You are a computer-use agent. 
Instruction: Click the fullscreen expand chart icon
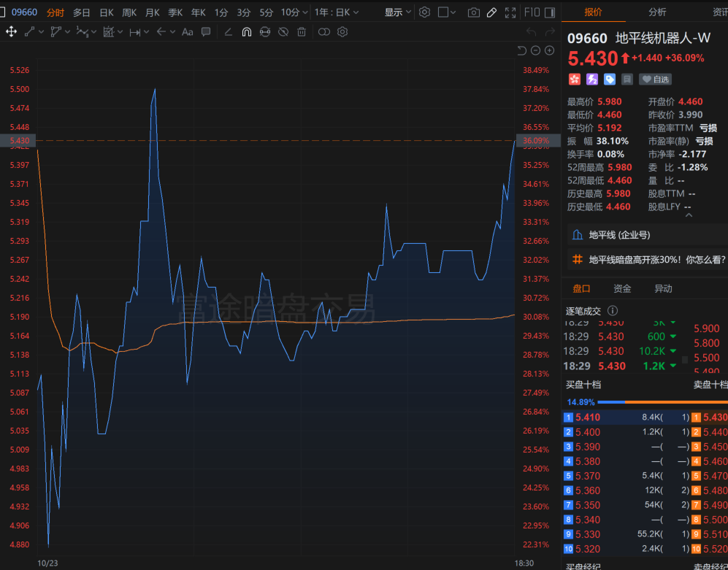click(x=510, y=12)
